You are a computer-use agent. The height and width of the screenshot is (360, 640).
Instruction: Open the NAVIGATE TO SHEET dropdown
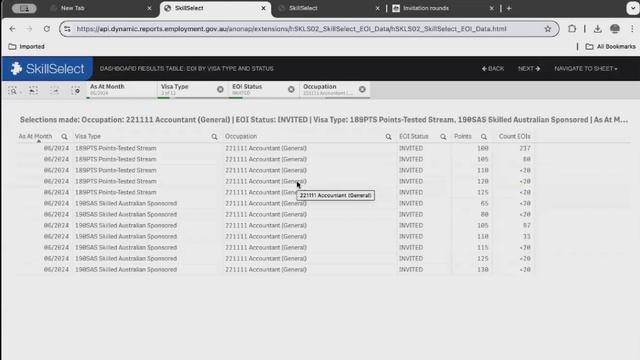pyautogui.click(x=586, y=69)
